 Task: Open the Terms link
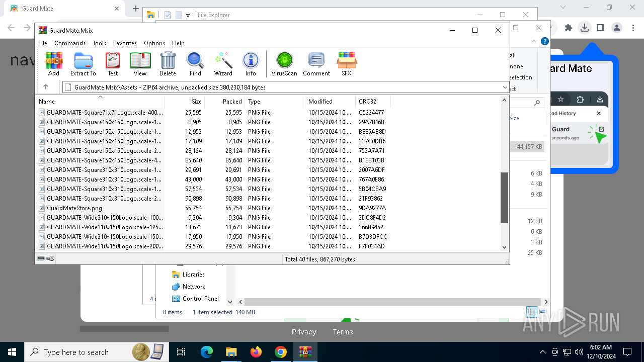pyautogui.click(x=343, y=332)
